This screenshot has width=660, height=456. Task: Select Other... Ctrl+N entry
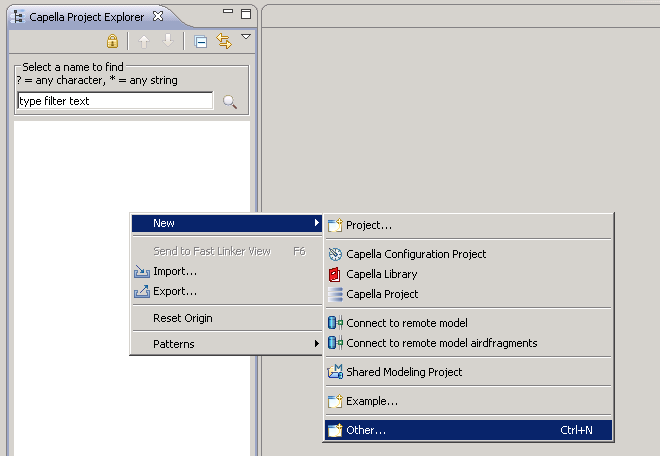pyautogui.click(x=468, y=430)
